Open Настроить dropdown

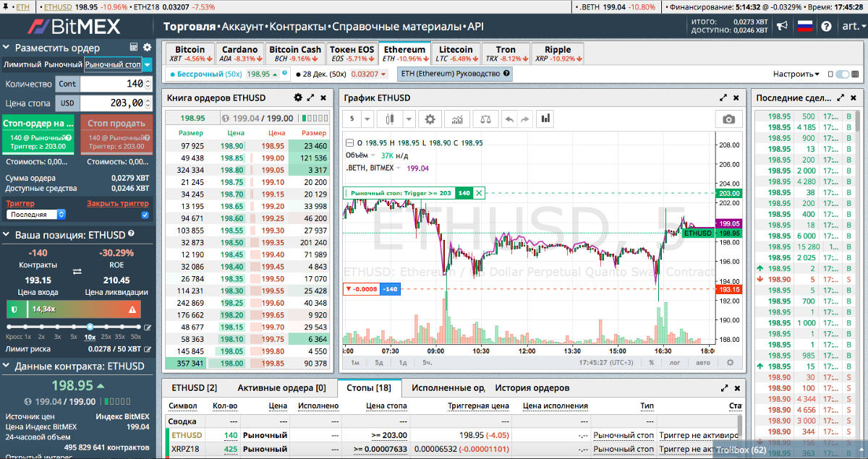tap(796, 74)
